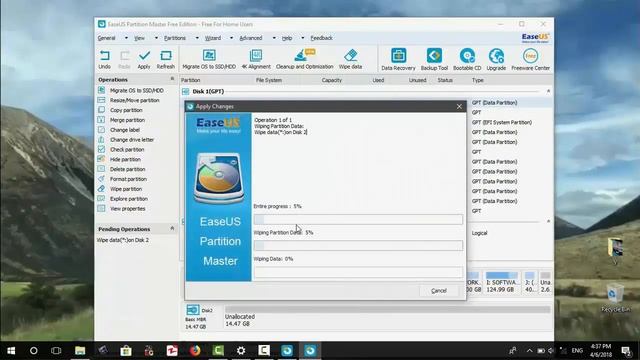
Task: Select the Disk2 Basic MBR disk icon
Action: coord(193,310)
